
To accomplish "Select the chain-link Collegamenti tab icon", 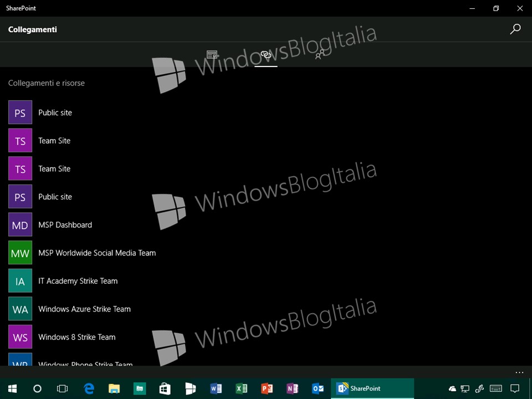I will pos(266,54).
